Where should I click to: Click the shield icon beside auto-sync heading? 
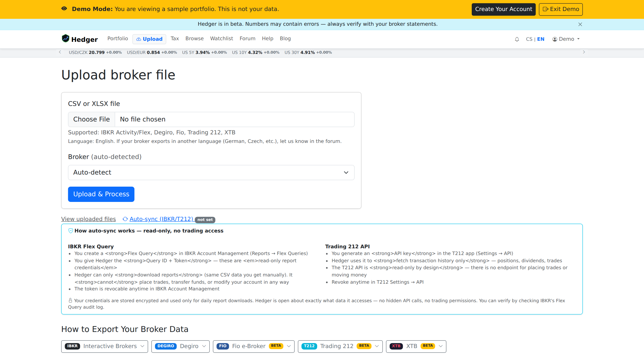[71, 231]
